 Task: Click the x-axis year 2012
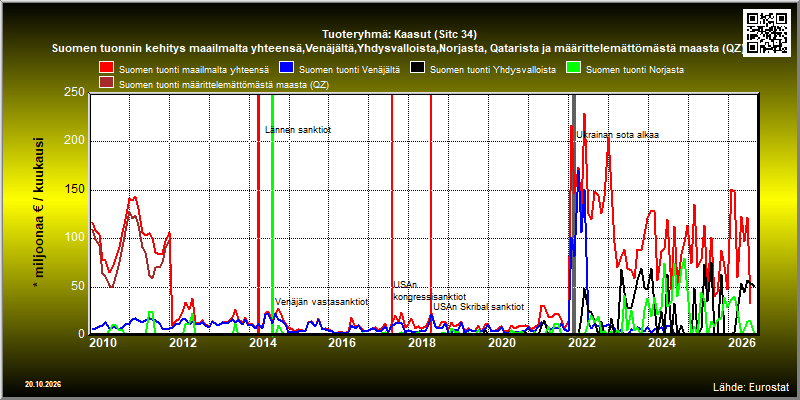tap(183, 342)
